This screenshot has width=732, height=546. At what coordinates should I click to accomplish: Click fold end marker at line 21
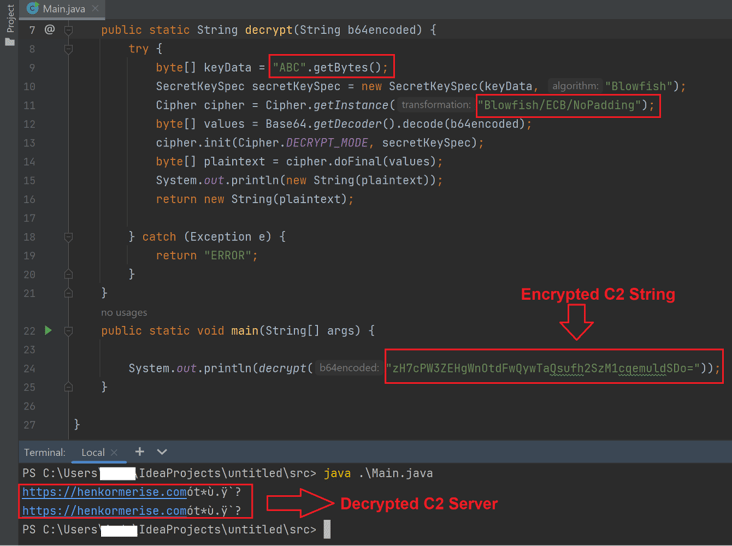click(x=68, y=293)
